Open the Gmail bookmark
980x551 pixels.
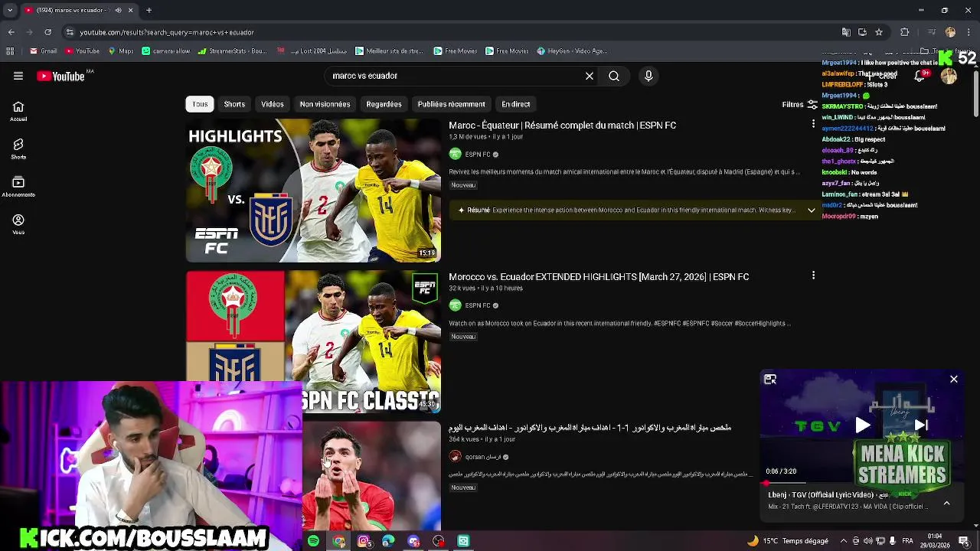[x=44, y=51]
